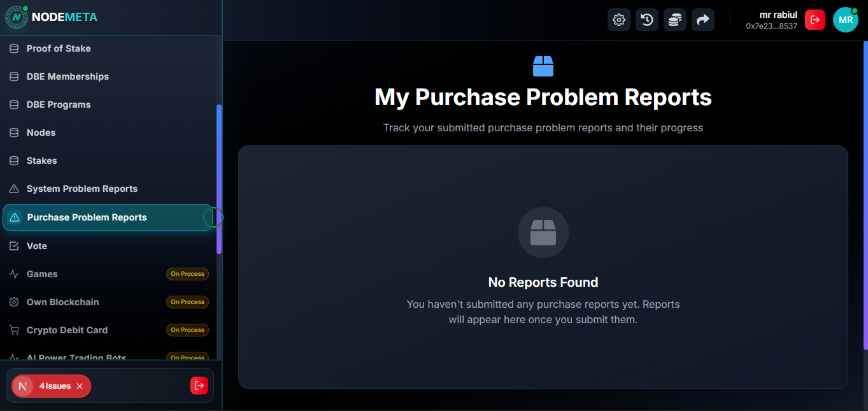Viewport: 868px width, 411px height.
Task: Open System Problem Reports
Action: point(82,189)
